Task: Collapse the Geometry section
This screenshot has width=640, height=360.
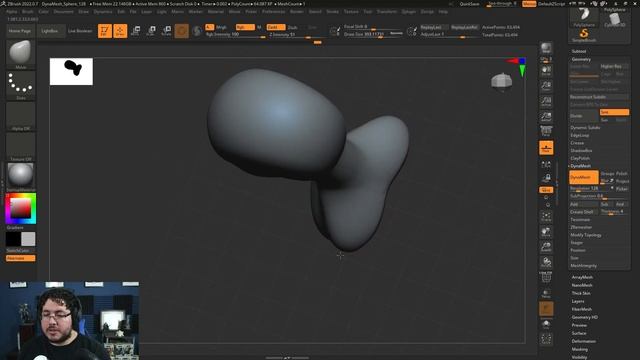Action: point(581,59)
